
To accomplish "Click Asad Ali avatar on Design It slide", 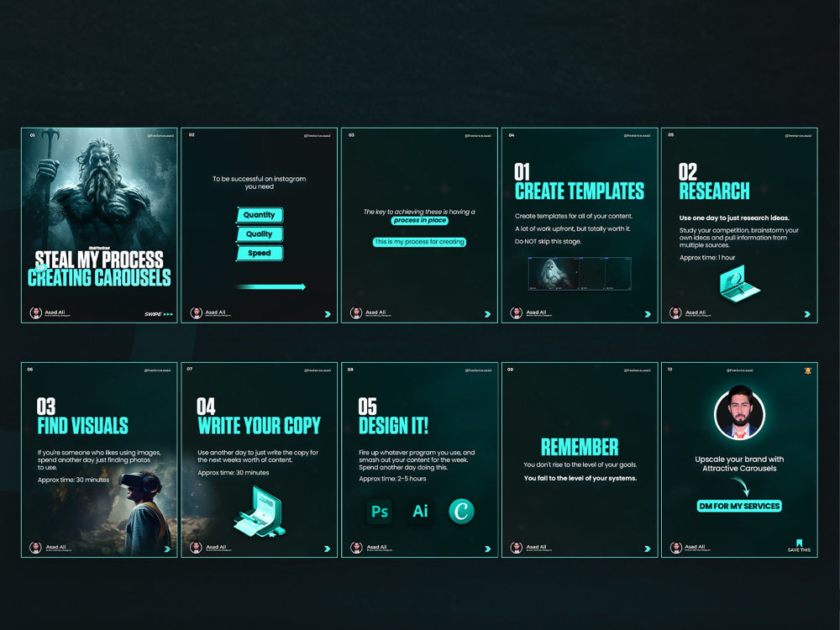I will coord(356,548).
